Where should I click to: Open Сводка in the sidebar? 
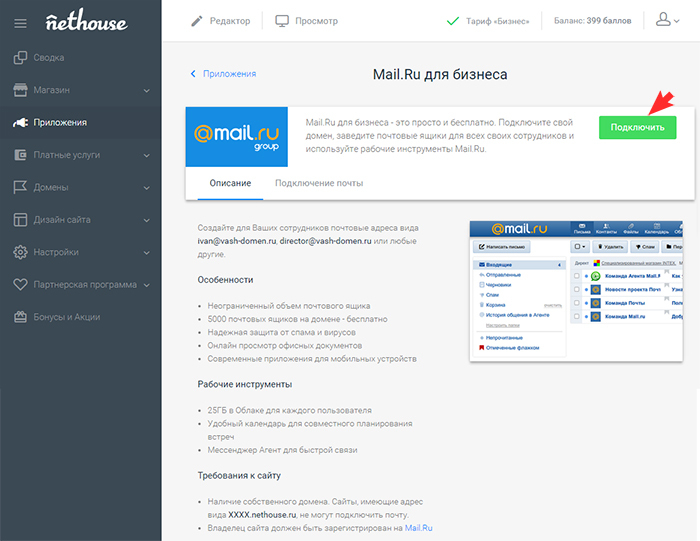coord(49,58)
